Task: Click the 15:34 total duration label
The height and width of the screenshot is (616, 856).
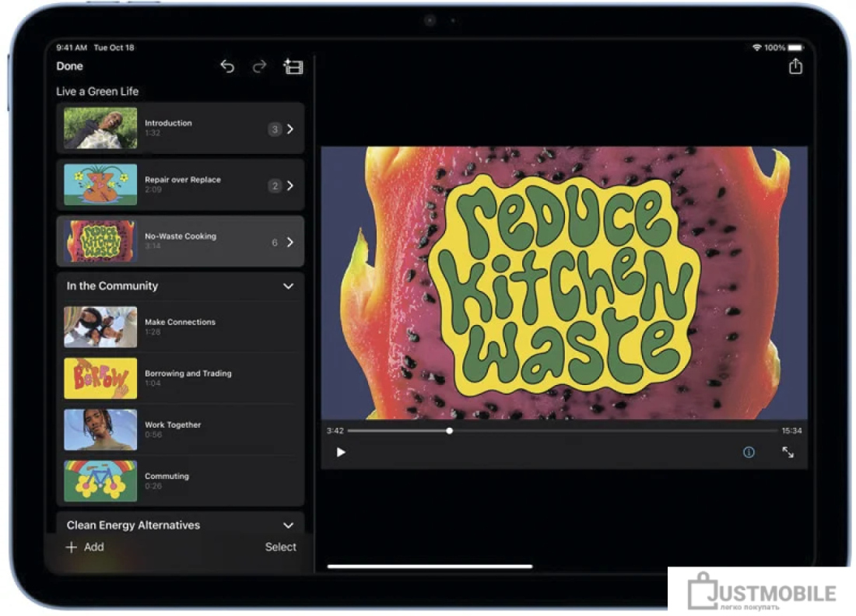Action: (791, 430)
